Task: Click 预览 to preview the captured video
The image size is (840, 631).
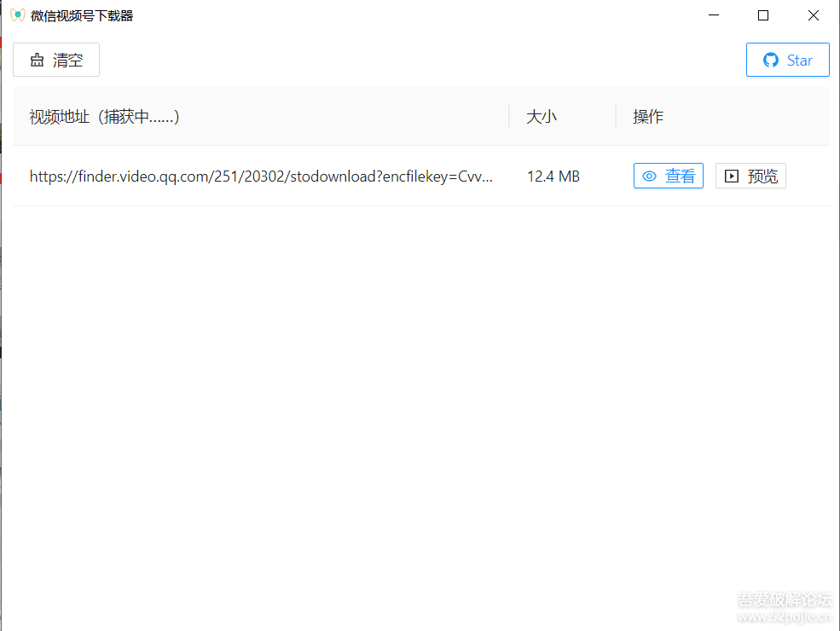Action: click(750, 176)
